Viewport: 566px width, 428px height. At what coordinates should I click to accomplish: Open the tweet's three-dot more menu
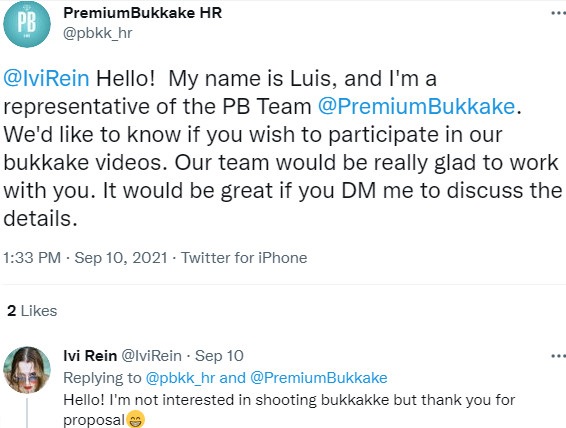559,13
